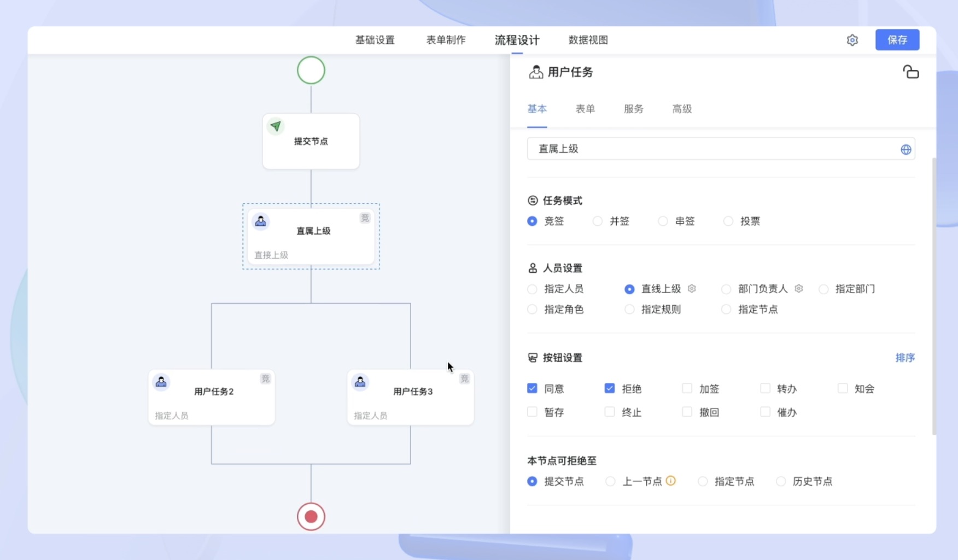Click the 用户任务 header person icon

[535, 72]
